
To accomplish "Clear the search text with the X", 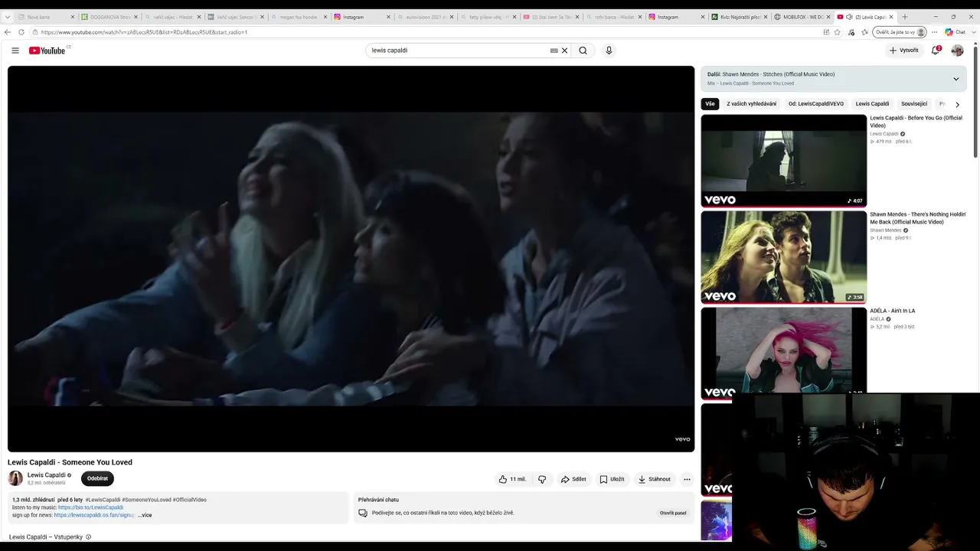I will point(565,51).
